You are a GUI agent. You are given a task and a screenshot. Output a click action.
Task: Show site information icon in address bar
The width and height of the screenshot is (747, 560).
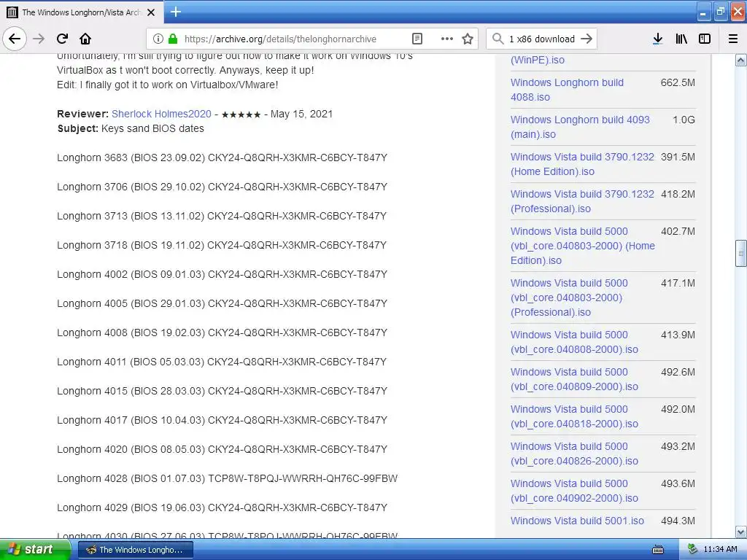[x=158, y=39]
